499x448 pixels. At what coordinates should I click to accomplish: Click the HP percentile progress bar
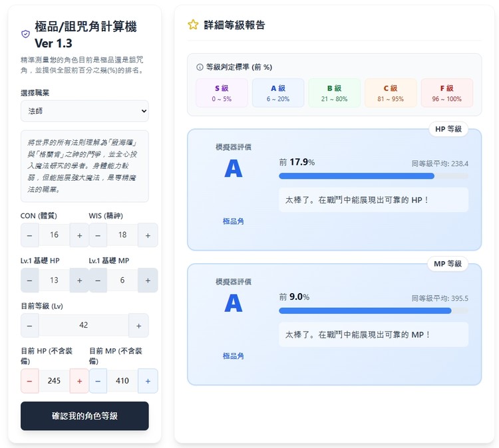tap(374, 176)
